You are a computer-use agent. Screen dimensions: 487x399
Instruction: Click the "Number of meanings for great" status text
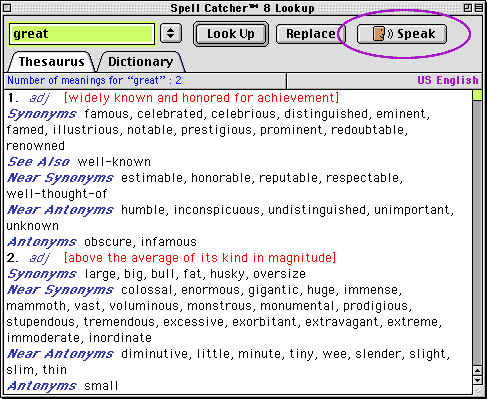coord(94,80)
